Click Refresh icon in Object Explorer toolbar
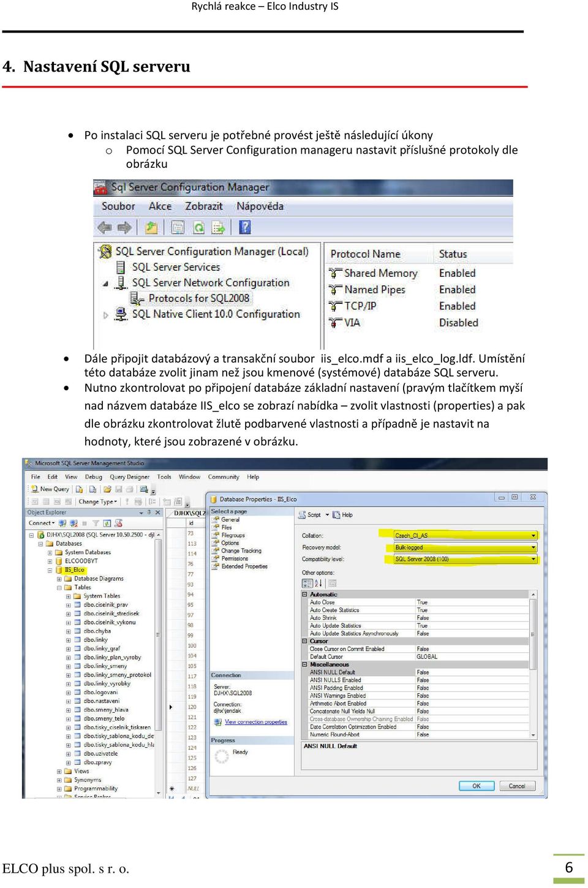 pyautogui.click(x=107, y=523)
